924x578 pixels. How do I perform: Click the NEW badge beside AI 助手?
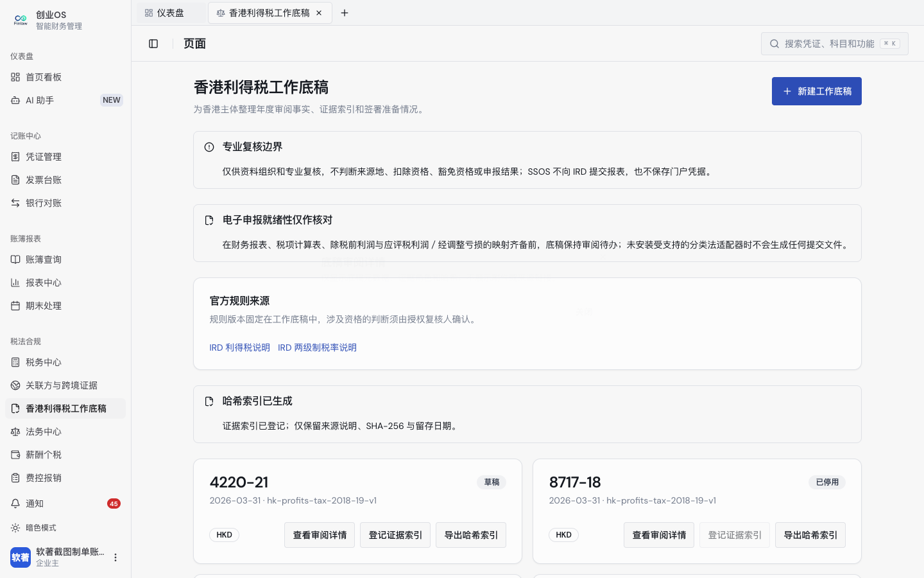[x=112, y=100]
